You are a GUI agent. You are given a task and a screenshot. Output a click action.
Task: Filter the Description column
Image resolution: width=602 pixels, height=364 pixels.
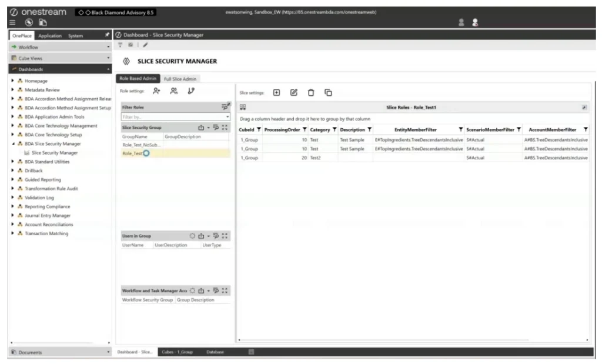click(369, 130)
